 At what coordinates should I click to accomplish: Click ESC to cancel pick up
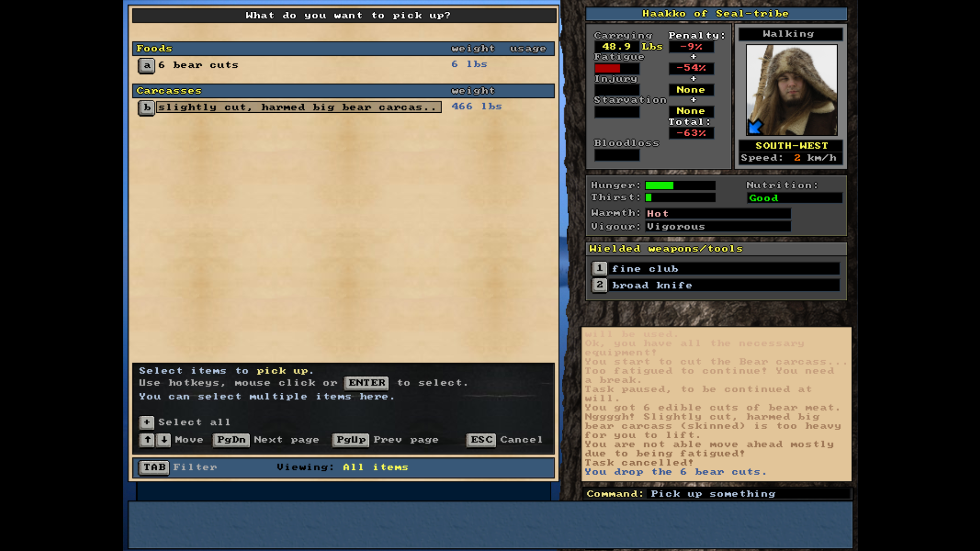point(481,440)
